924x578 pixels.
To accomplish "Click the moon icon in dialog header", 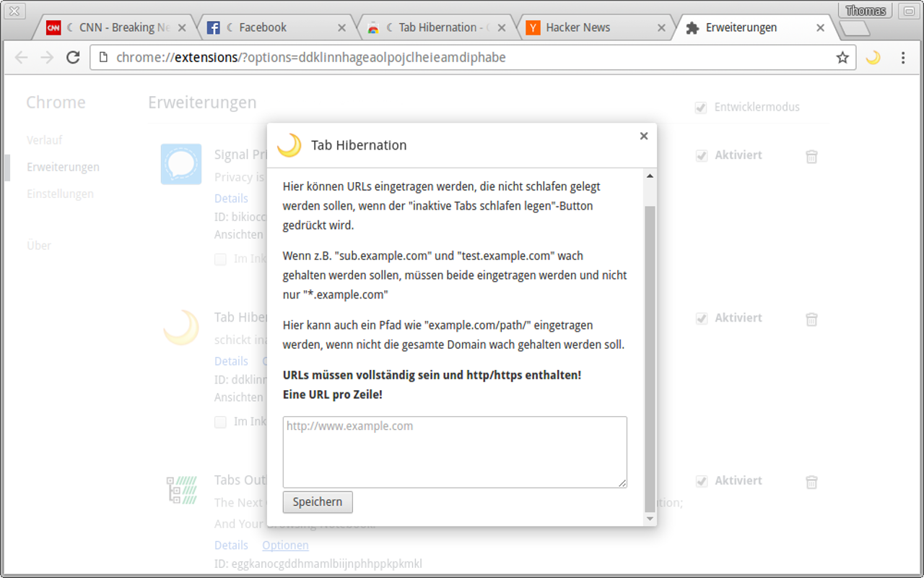I will [289, 145].
